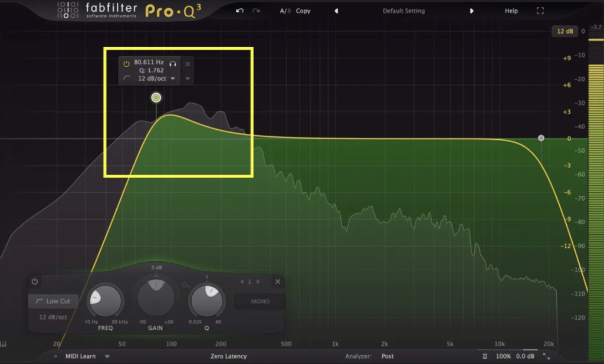Image resolution: width=604 pixels, height=364 pixels.
Task: Toggle the band enable power button in popup
Action: point(126,64)
